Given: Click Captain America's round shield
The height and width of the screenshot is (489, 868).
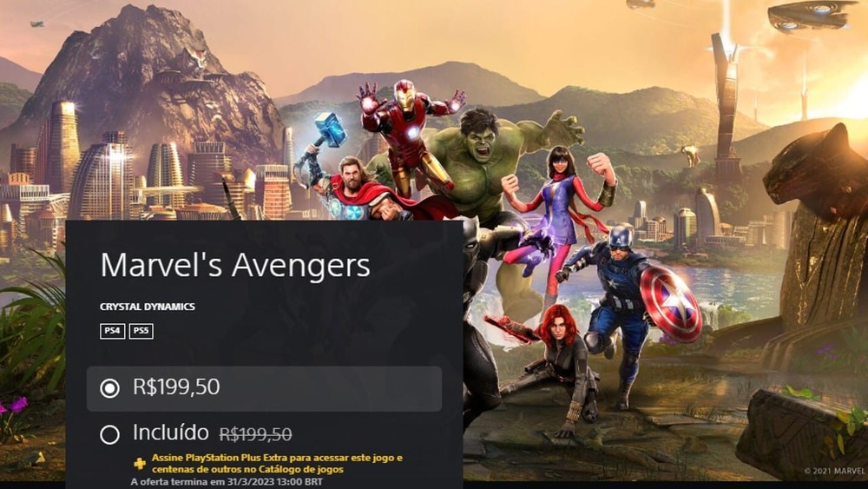Looking at the screenshot, I should [671, 303].
